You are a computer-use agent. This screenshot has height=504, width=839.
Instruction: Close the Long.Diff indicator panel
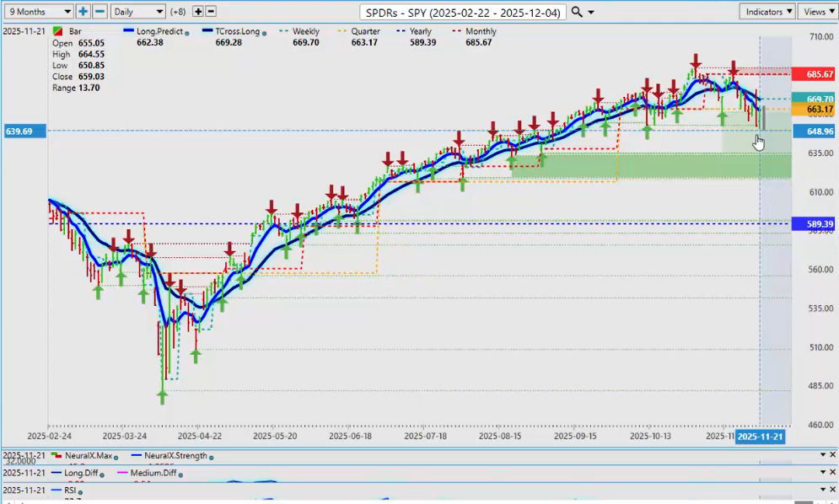pyautogui.click(x=833, y=473)
